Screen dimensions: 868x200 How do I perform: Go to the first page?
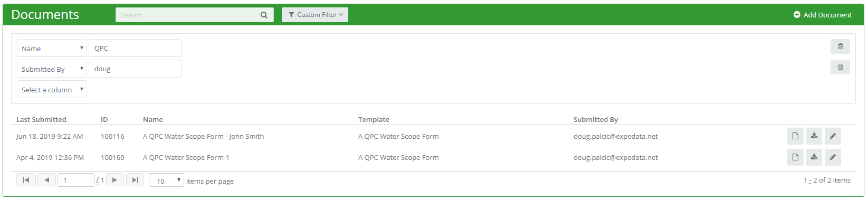click(26, 180)
